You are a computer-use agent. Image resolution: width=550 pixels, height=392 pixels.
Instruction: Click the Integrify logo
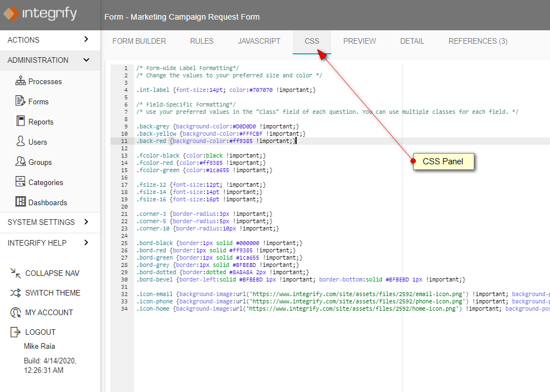40,13
